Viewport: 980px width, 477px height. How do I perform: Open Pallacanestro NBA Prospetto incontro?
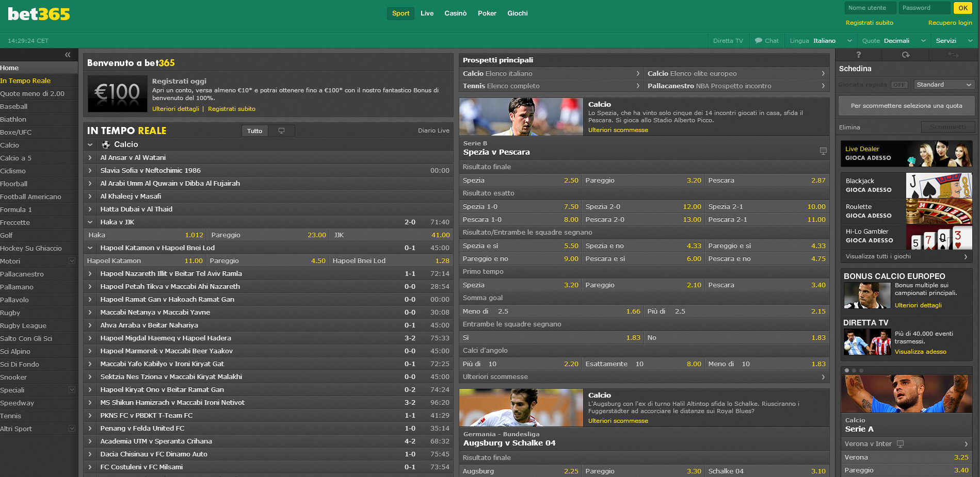[x=736, y=86]
